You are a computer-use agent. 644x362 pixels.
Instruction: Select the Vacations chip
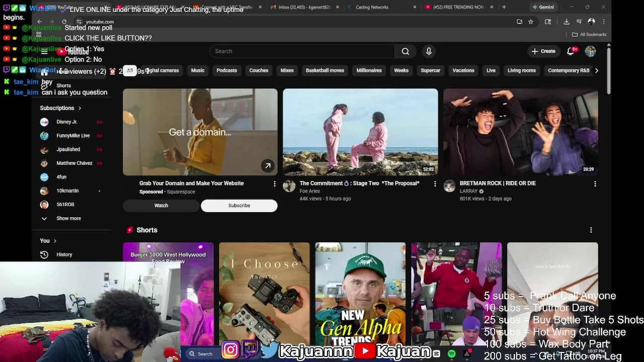click(x=463, y=70)
